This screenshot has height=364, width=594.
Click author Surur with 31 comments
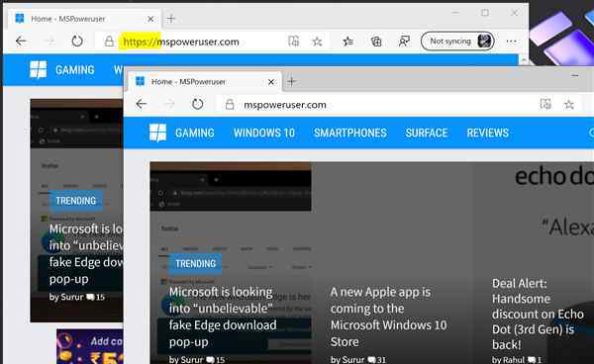pyautogui.click(x=348, y=359)
